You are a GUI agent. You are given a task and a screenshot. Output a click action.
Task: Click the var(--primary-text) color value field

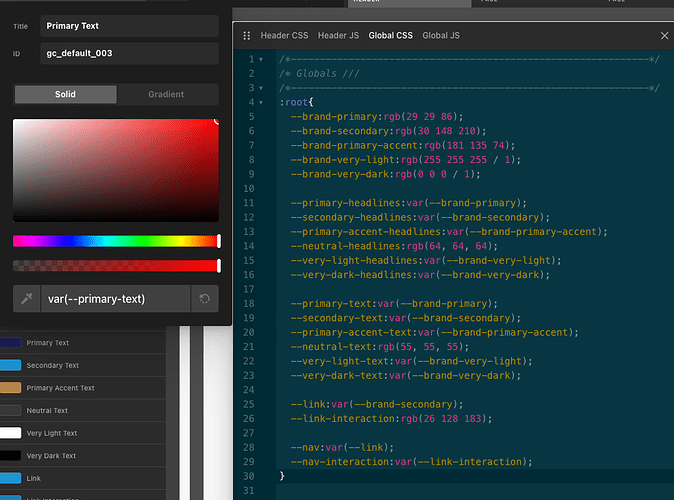pos(116,298)
